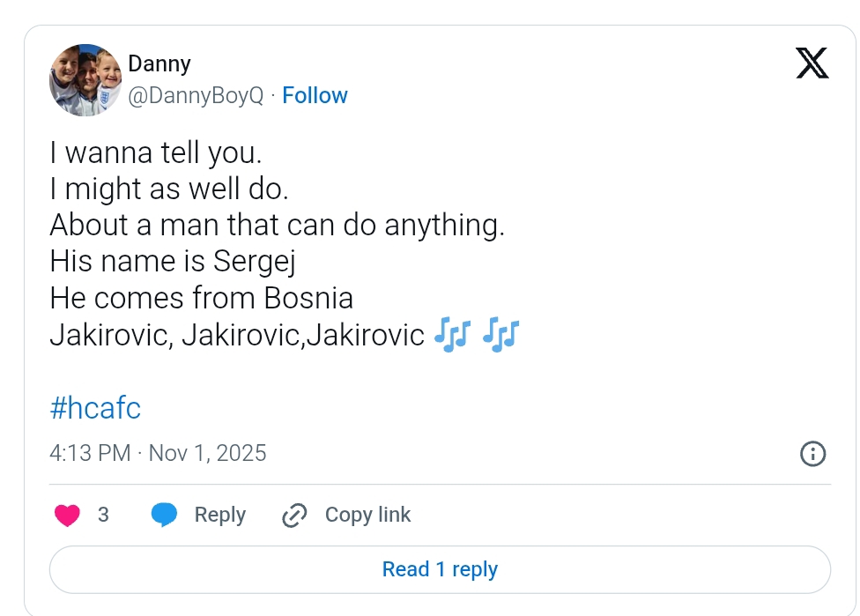Click the "I wanna tell you." opening line
This screenshot has width=860, height=616.
pos(156,152)
